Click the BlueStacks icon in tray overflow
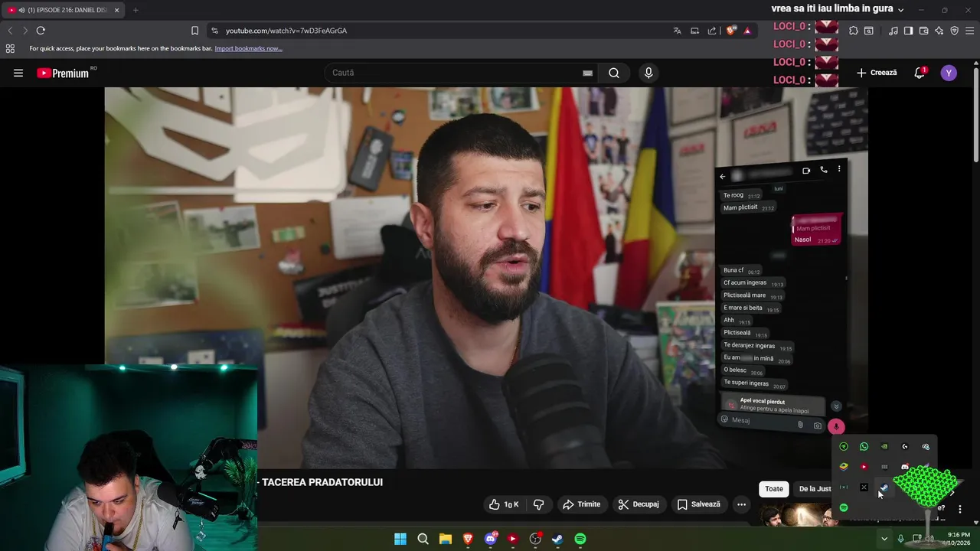This screenshot has width=980, height=551. click(844, 467)
